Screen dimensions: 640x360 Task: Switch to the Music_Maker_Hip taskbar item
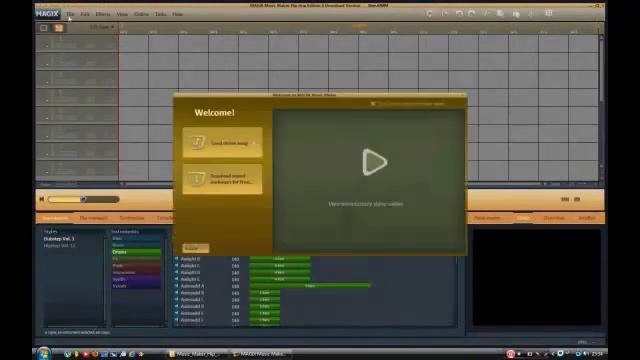pyautogui.click(x=197, y=354)
